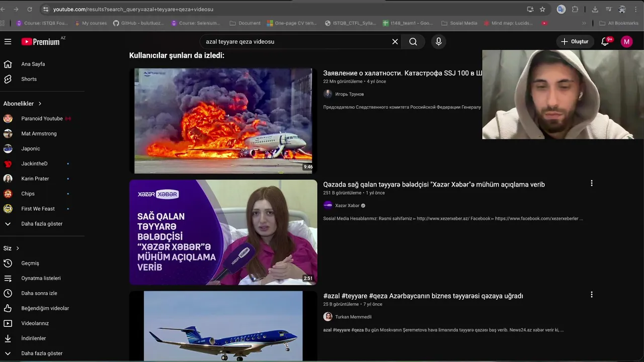The width and height of the screenshot is (644, 362).
Task: Open the Xəzər Xəbər channel link
Action: pos(347,206)
